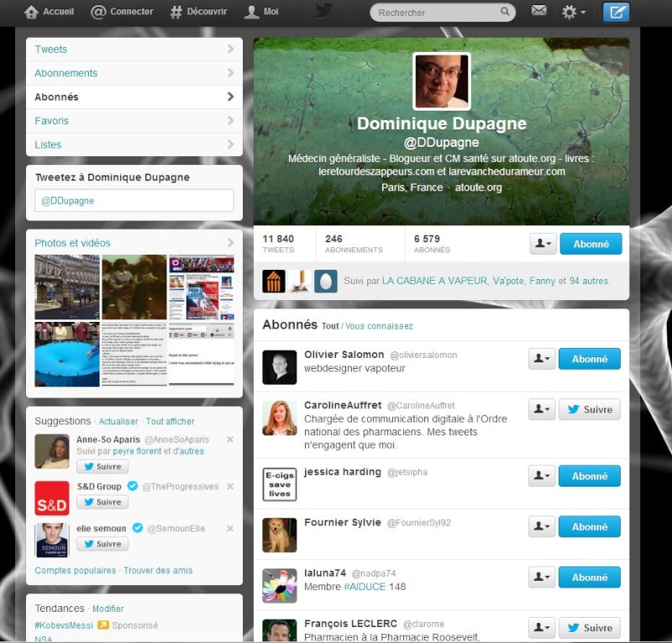View the 246 Abonnements count
The width and height of the screenshot is (672, 643).
click(354, 243)
